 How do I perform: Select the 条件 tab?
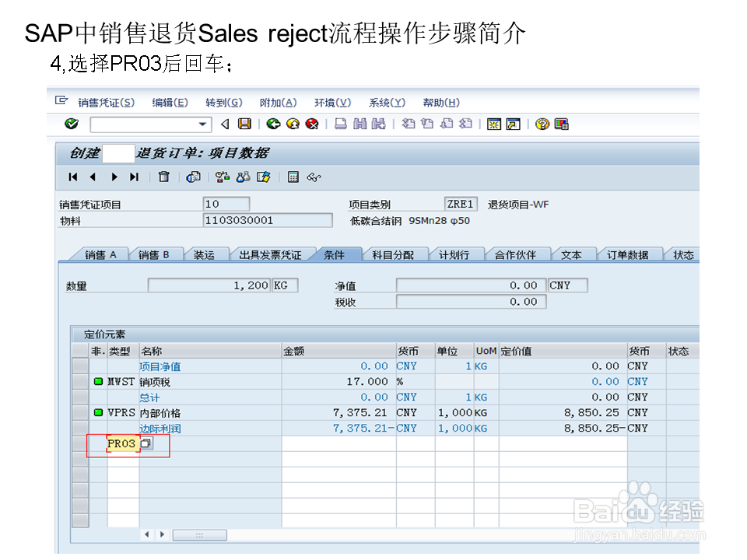tap(334, 255)
